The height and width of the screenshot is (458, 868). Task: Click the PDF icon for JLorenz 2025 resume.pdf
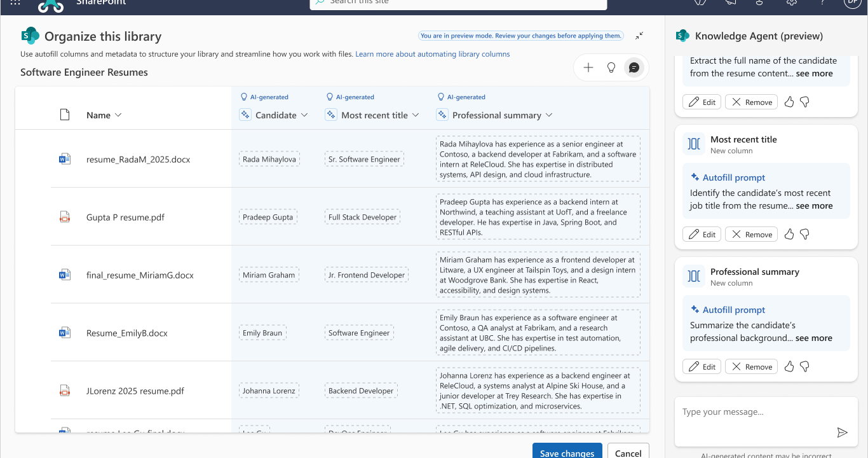click(x=64, y=391)
